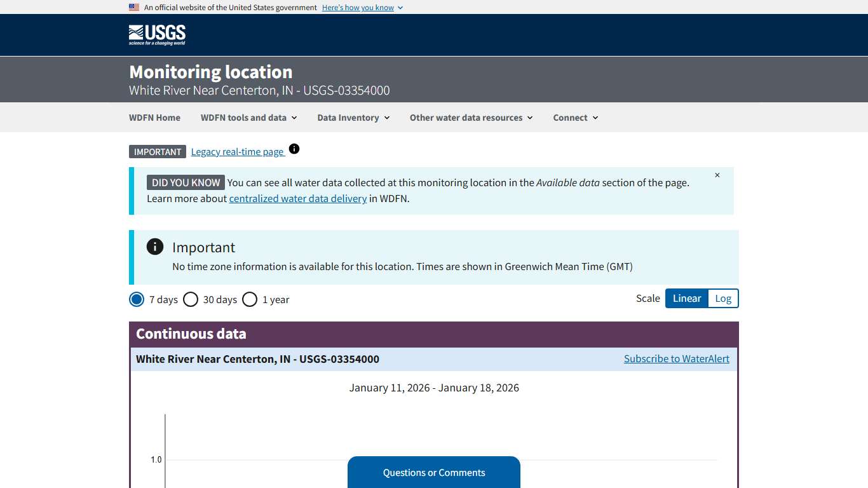Viewport: 868px width, 488px height.
Task: Expand Other water data resources menu
Action: pos(471,118)
